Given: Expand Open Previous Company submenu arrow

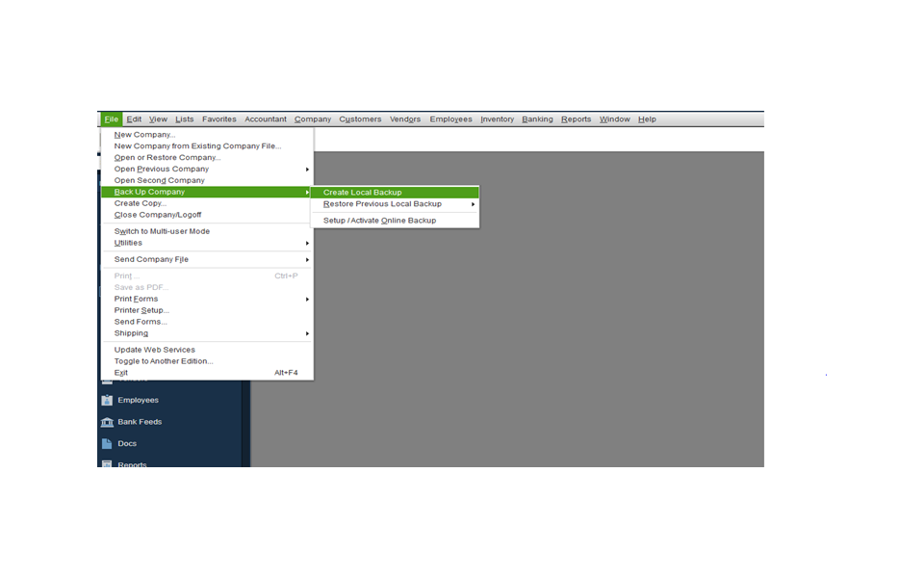Looking at the screenshot, I should (307, 170).
